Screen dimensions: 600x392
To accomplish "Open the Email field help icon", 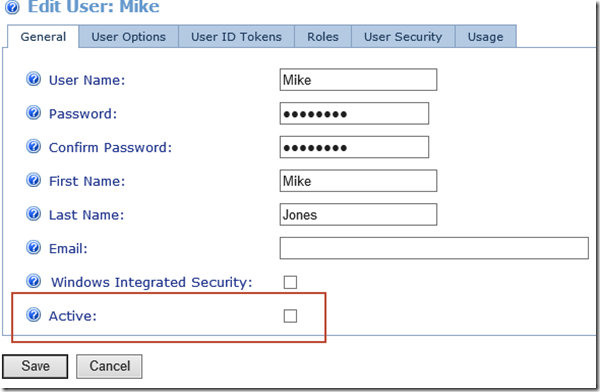I will [x=33, y=248].
